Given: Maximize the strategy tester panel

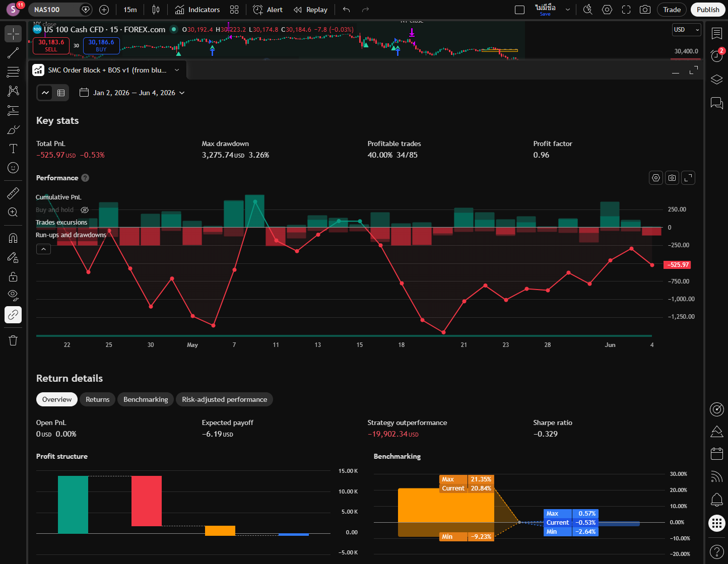Looking at the screenshot, I should point(694,70).
